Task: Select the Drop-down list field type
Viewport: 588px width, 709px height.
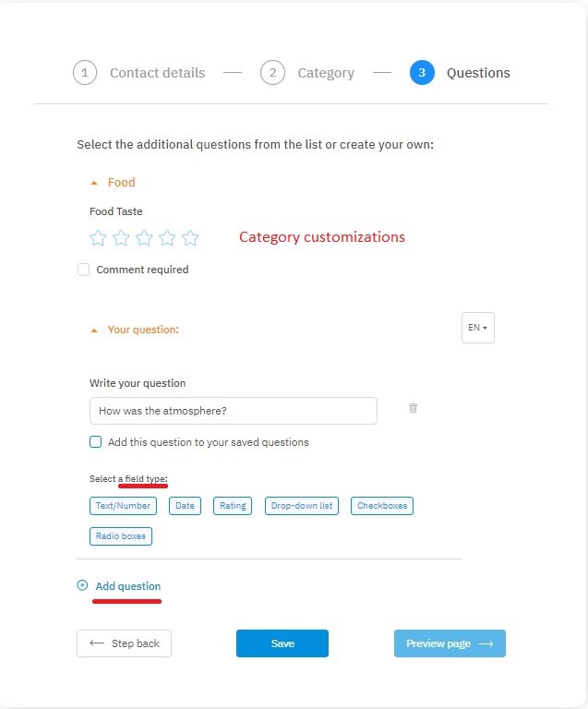Action: [x=302, y=506]
